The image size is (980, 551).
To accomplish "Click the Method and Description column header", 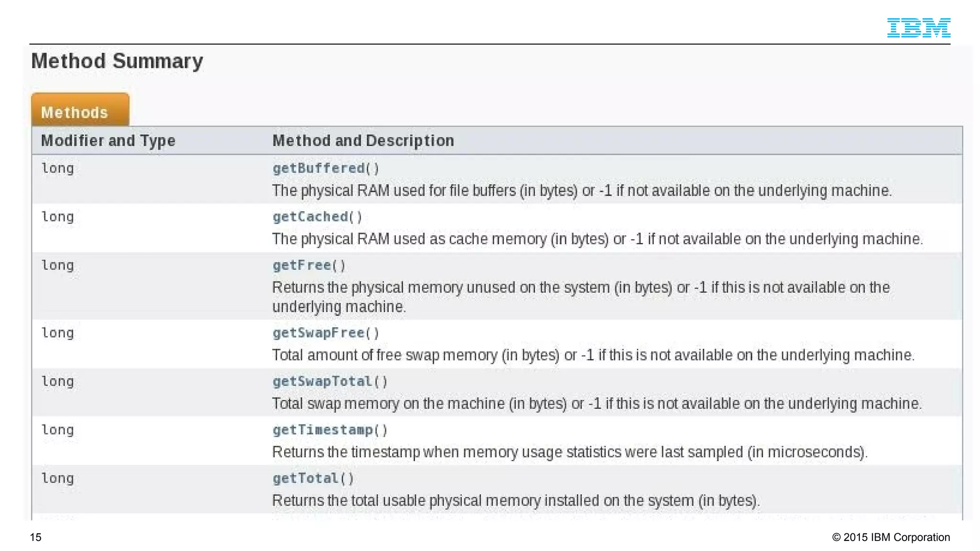I will (363, 141).
